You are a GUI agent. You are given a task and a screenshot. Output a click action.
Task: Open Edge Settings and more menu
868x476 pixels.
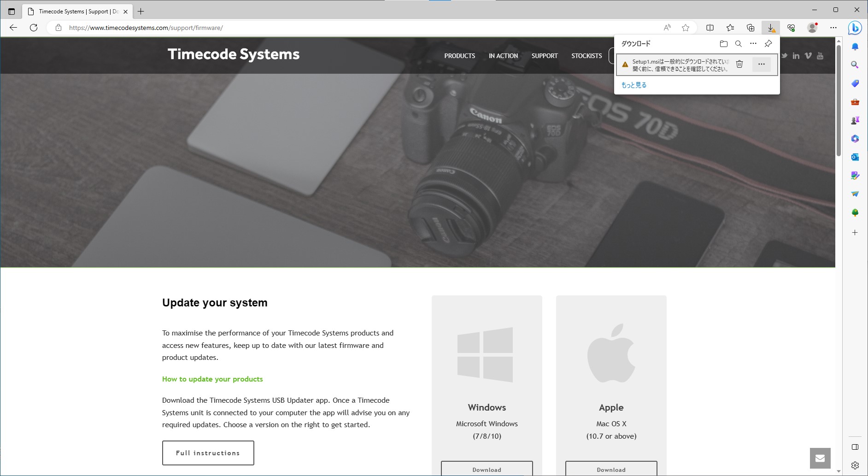833,28
